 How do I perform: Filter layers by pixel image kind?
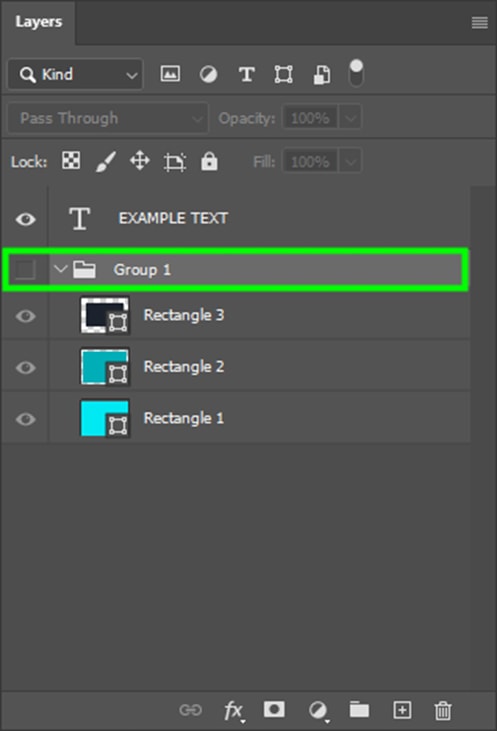[x=170, y=74]
